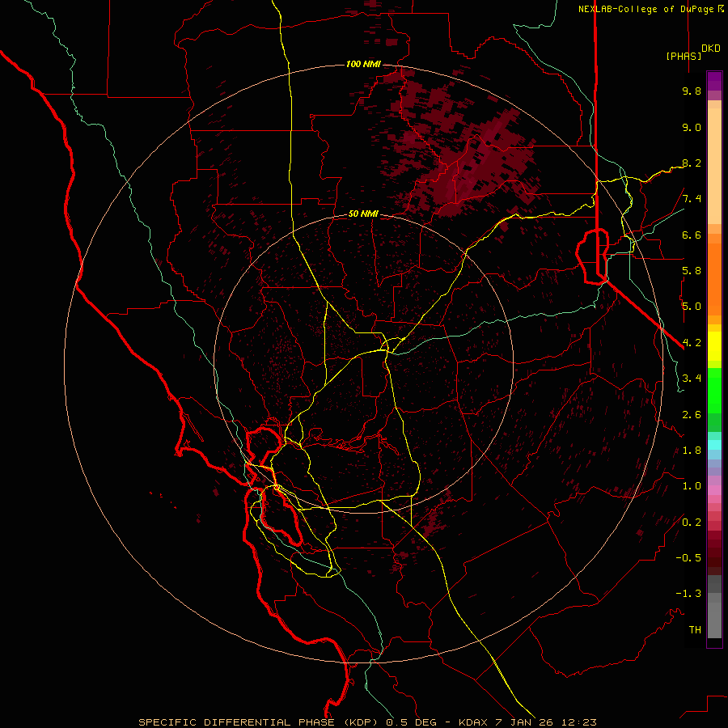Click the 50 NMI range ring label
This screenshot has height=728, width=728.
pyautogui.click(x=363, y=214)
